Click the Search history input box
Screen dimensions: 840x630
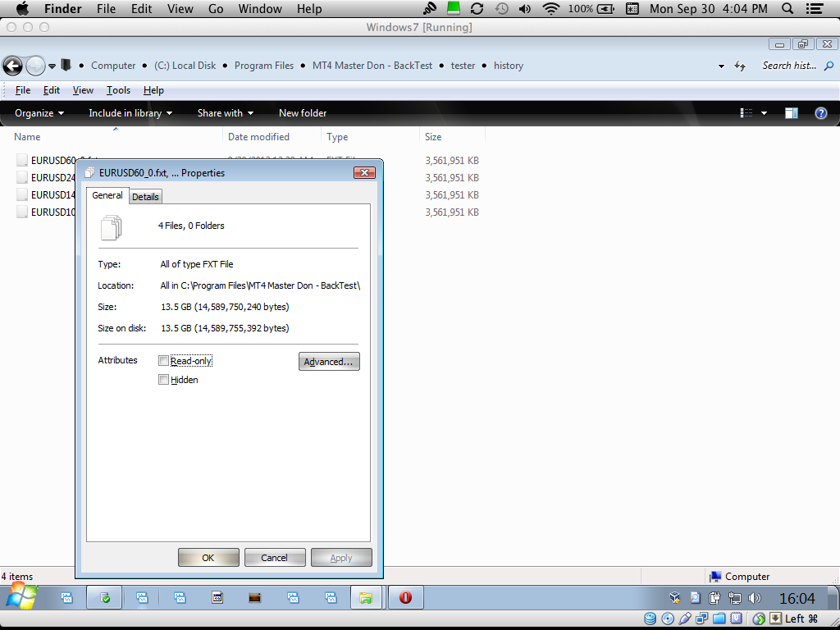[x=790, y=66]
